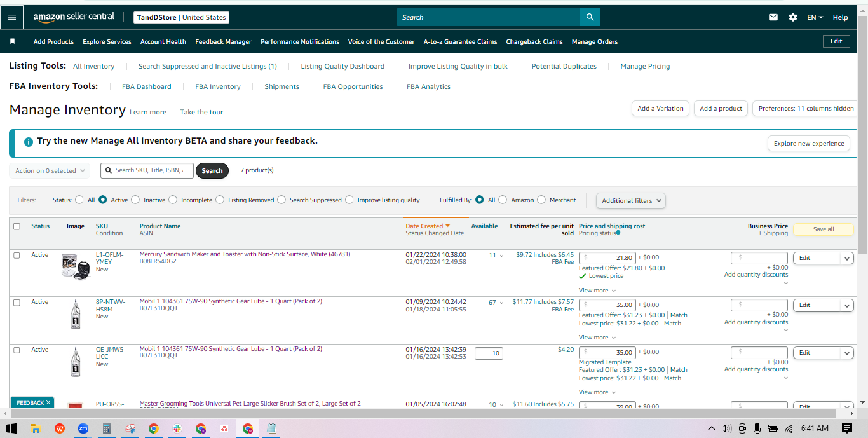Open the settings gear icon
Image resolution: width=868 pixels, height=438 pixels.
click(793, 17)
